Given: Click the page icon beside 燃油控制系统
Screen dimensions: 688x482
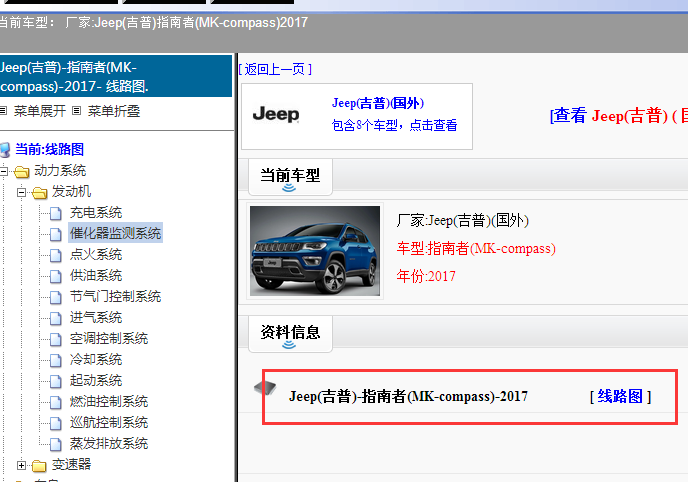Looking at the screenshot, I should pos(56,403).
